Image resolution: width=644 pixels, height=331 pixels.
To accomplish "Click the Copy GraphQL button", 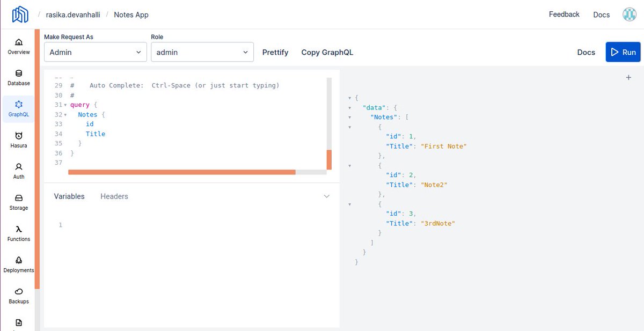I will coord(327,52).
